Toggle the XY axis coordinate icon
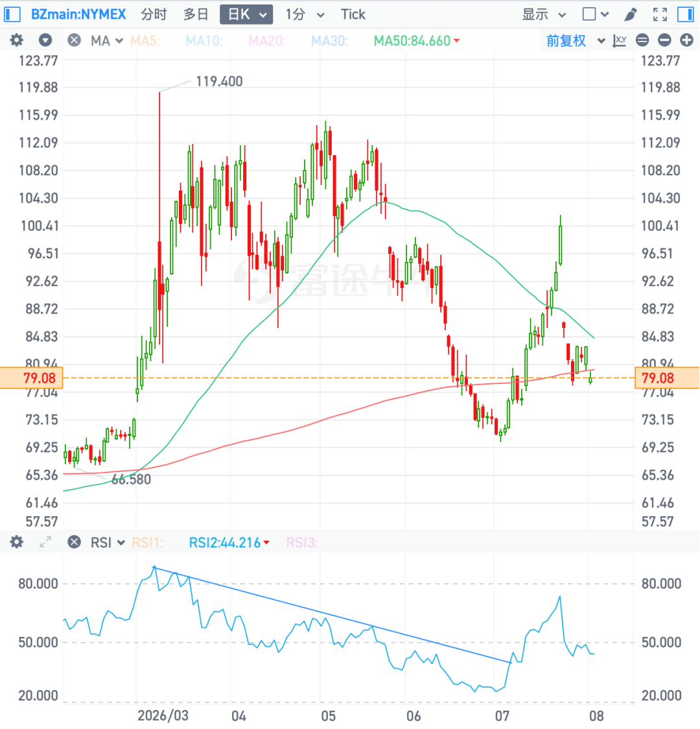 pyautogui.click(x=620, y=41)
